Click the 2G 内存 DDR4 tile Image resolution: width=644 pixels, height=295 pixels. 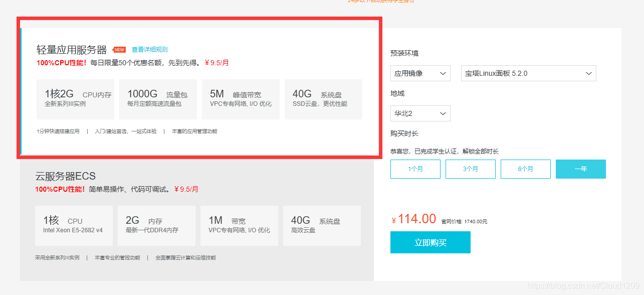pos(156,225)
